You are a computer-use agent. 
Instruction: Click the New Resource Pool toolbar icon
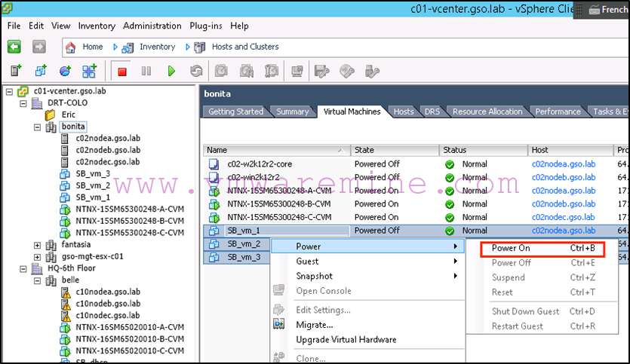coord(65,71)
